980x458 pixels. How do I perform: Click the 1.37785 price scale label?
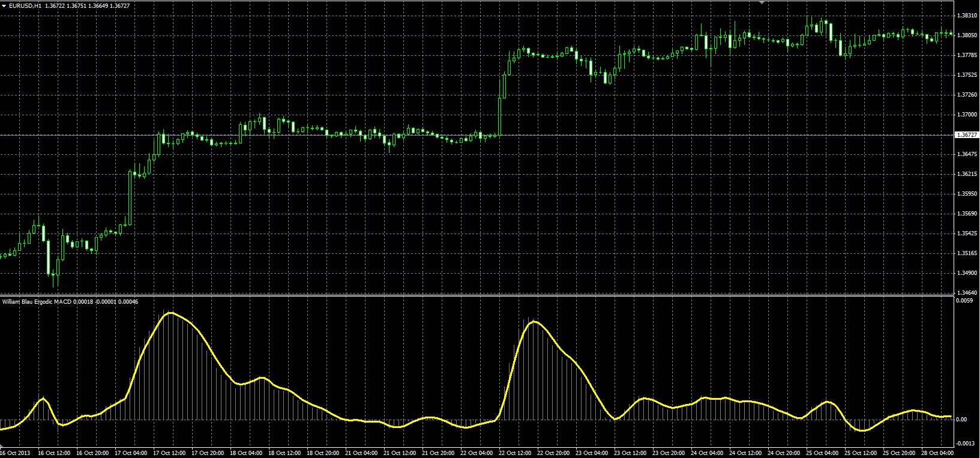pyautogui.click(x=967, y=55)
